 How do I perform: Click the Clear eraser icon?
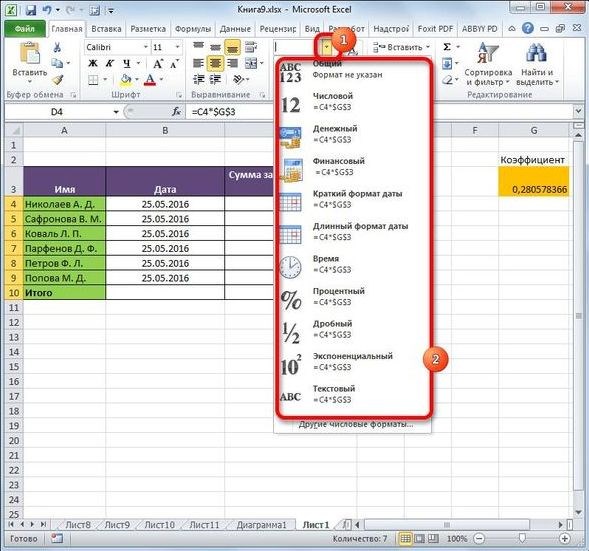point(447,80)
